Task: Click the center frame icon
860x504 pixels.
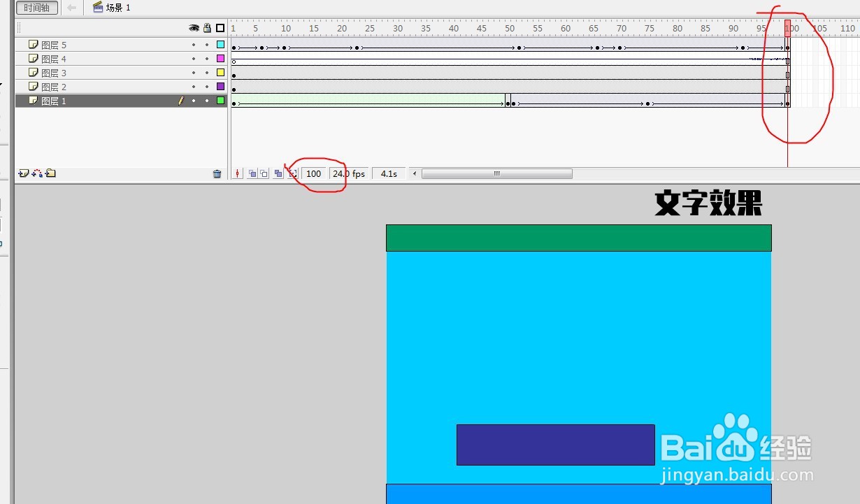Action: (x=238, y=174)
